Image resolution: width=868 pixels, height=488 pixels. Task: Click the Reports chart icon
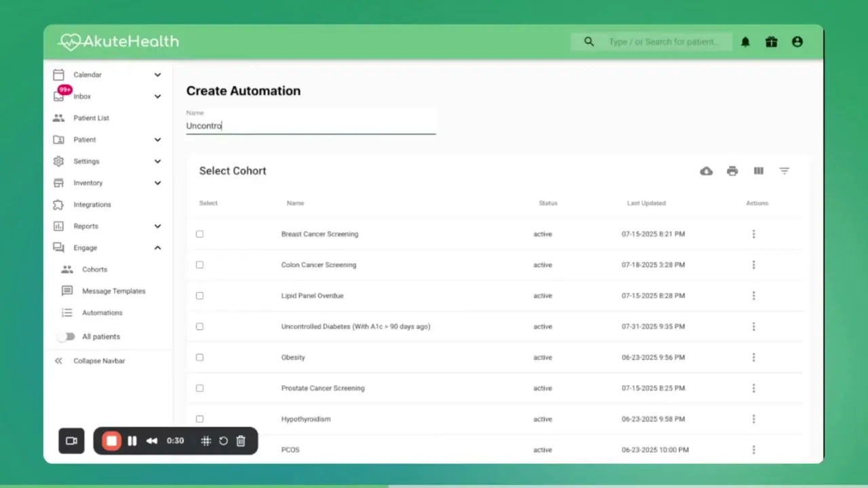coord(59,226)
